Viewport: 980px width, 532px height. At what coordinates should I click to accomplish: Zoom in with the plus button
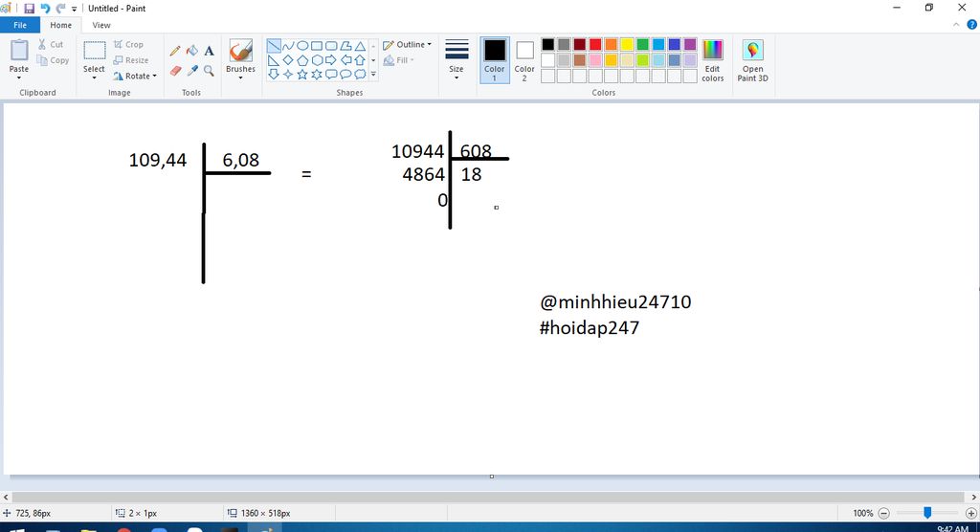pos(970,513)
